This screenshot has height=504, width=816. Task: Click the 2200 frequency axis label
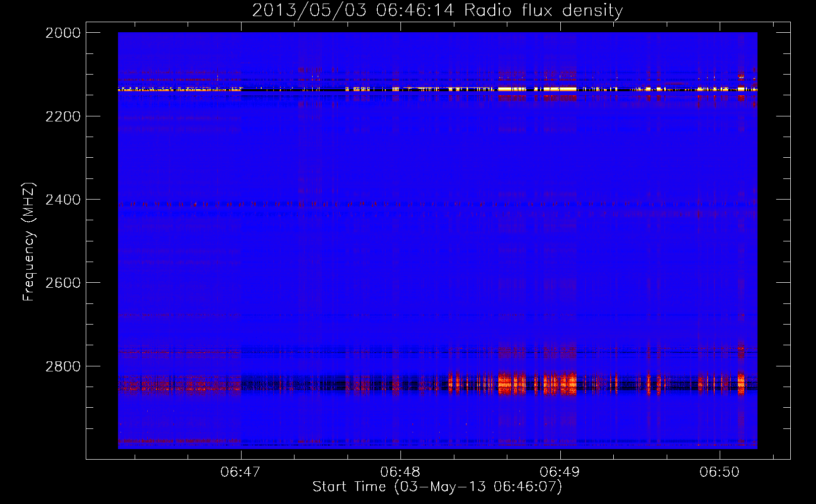pyautogui.click(x=63, y=116)
